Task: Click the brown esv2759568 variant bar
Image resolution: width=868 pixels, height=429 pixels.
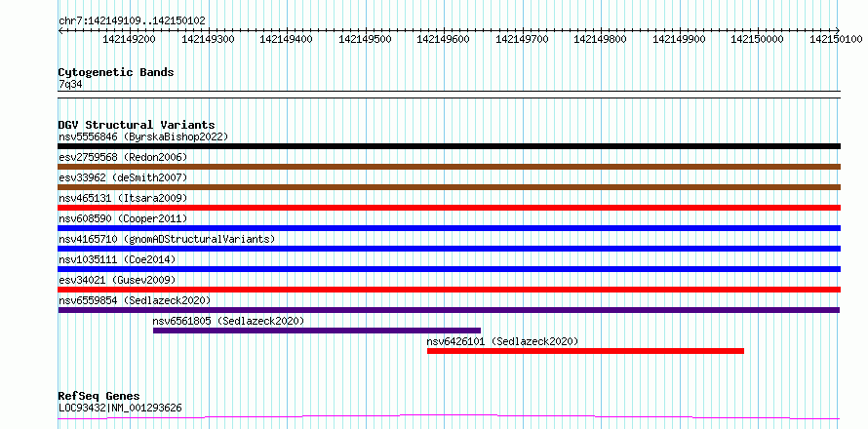Action: click(x=450, y=167)
